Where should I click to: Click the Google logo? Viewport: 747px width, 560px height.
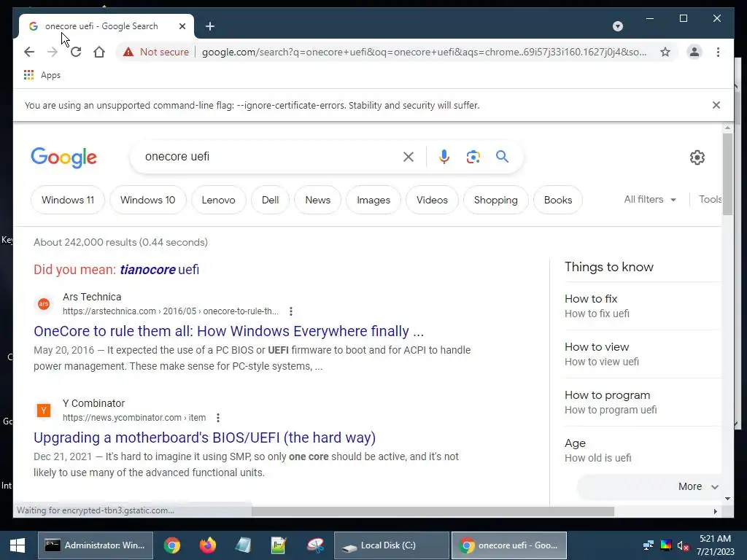click(64, 157)
